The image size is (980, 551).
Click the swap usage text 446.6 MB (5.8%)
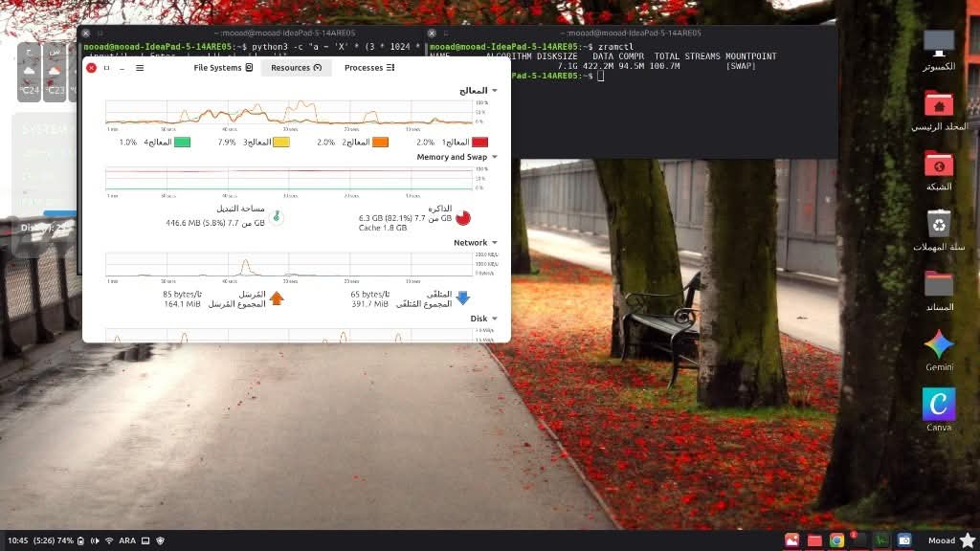pos(215,222)
